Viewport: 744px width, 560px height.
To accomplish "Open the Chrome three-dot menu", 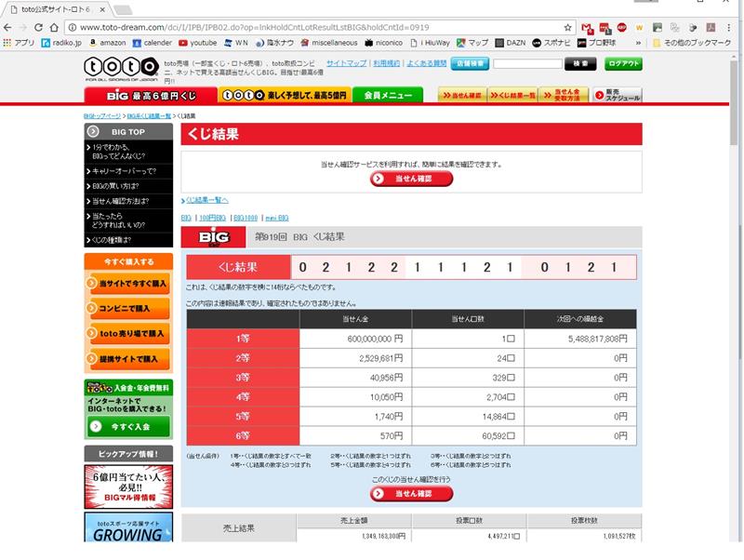I will [x=728, y=28].
